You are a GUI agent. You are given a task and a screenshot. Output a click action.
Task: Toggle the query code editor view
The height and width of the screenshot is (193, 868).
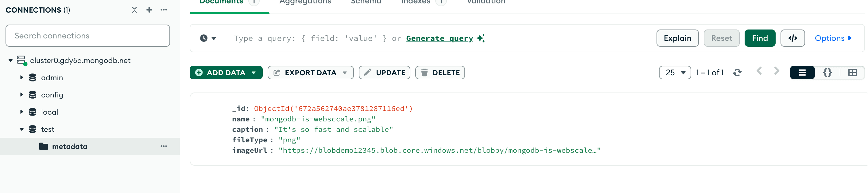pos(792,38)
